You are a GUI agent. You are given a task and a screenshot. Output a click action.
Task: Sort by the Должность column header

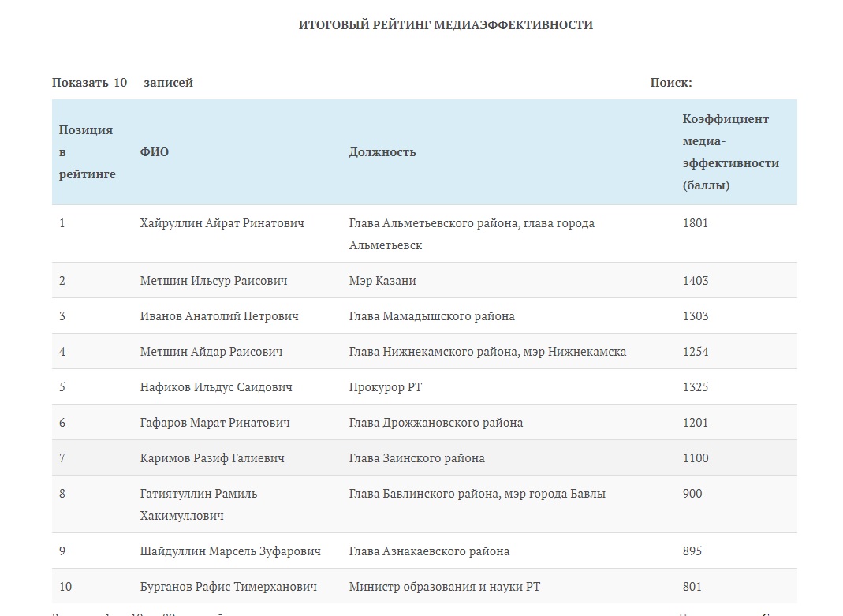tap(382, 152)
